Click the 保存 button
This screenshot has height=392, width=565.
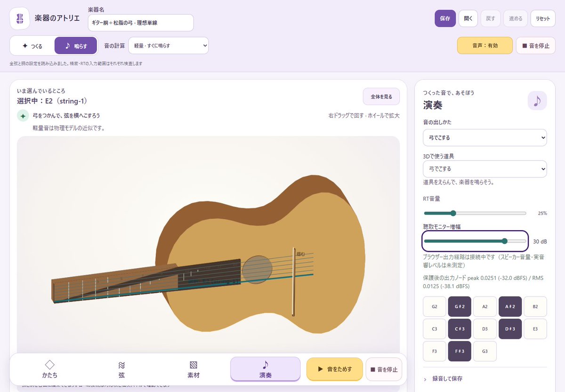445,18
